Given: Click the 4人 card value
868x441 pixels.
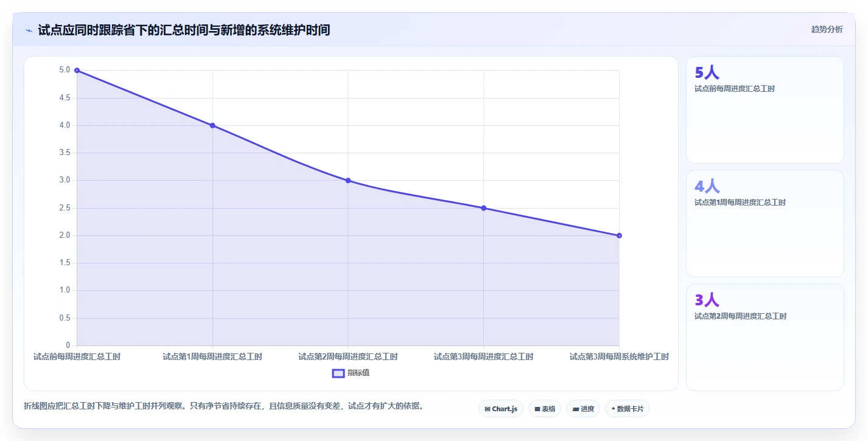Looking at the screenshot, I should point(707,186).
